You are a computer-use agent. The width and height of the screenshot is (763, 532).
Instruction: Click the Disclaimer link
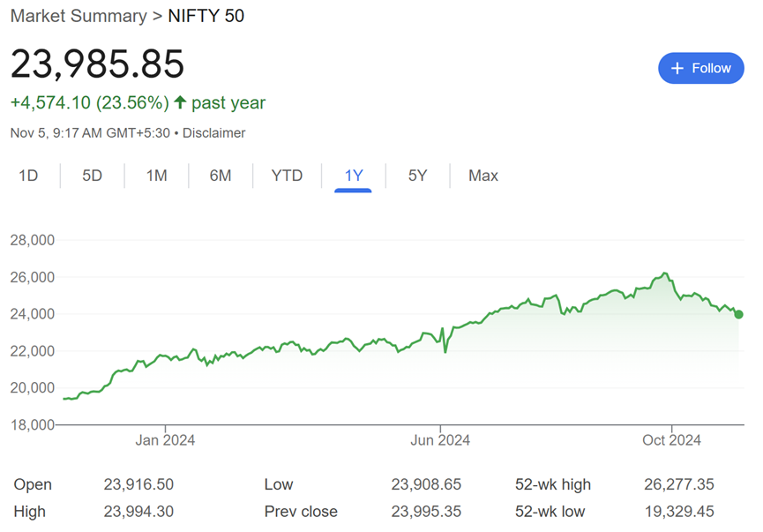[214, 133]
